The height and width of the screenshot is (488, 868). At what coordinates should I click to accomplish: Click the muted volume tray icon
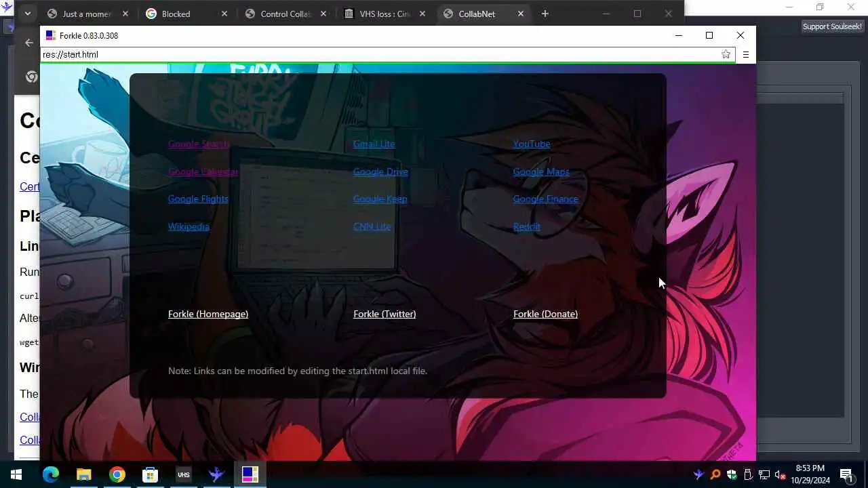click(x=781, y=474)
